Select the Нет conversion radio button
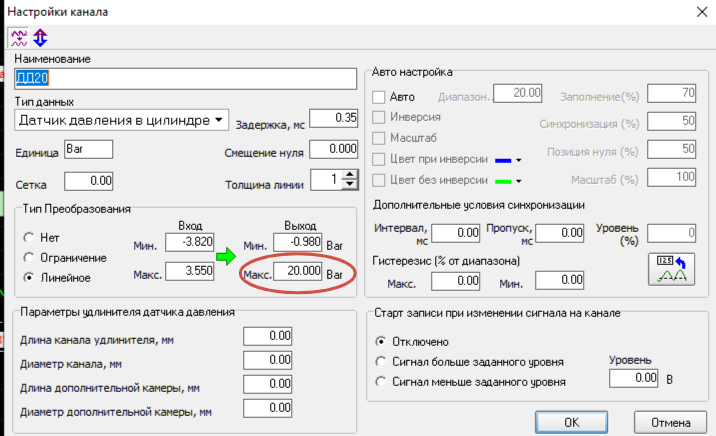Screen dimensions: 716x436 click(29, 237)
